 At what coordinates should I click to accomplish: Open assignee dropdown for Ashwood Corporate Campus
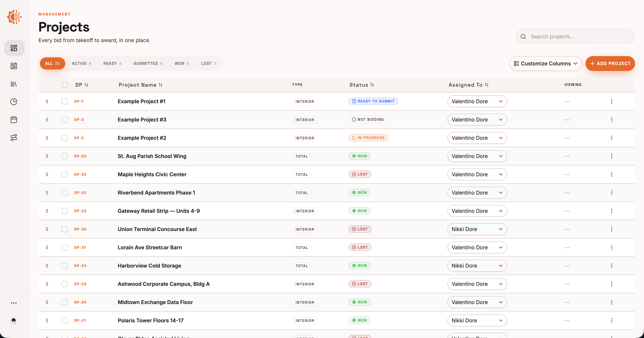(x=477, y=284)
